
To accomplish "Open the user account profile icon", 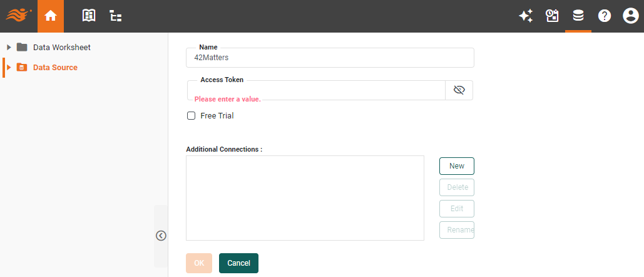I will 630,16.
